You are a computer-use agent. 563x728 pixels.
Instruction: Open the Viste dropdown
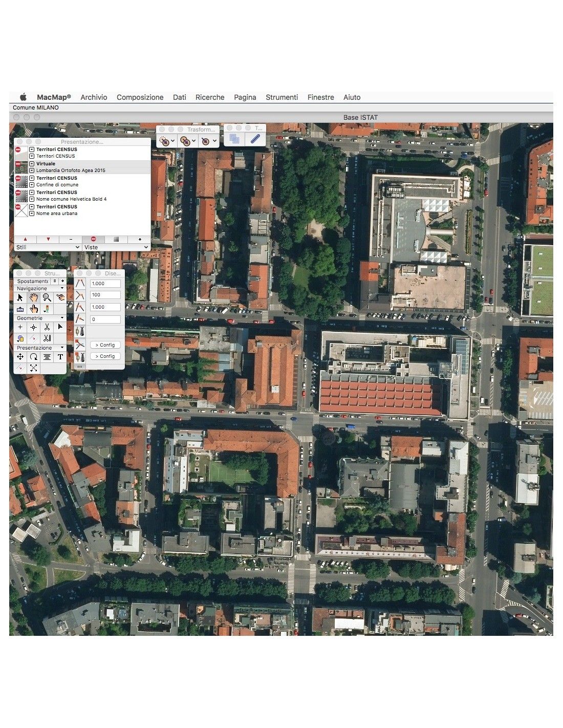pos(116,247)
